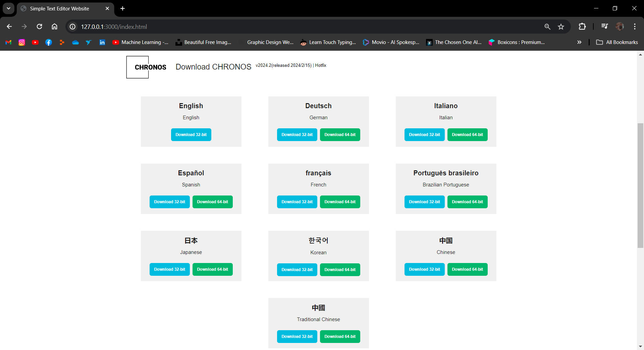The height and width of the screenshot is (350, 644).
Task: Expand the hidden bookmarks chevron
Action: point(579,42)
